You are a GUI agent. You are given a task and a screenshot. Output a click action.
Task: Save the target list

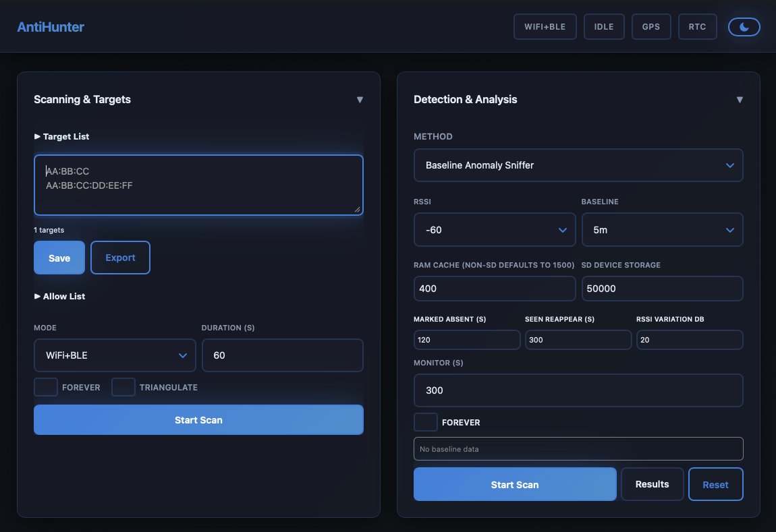tap(59, 258)
